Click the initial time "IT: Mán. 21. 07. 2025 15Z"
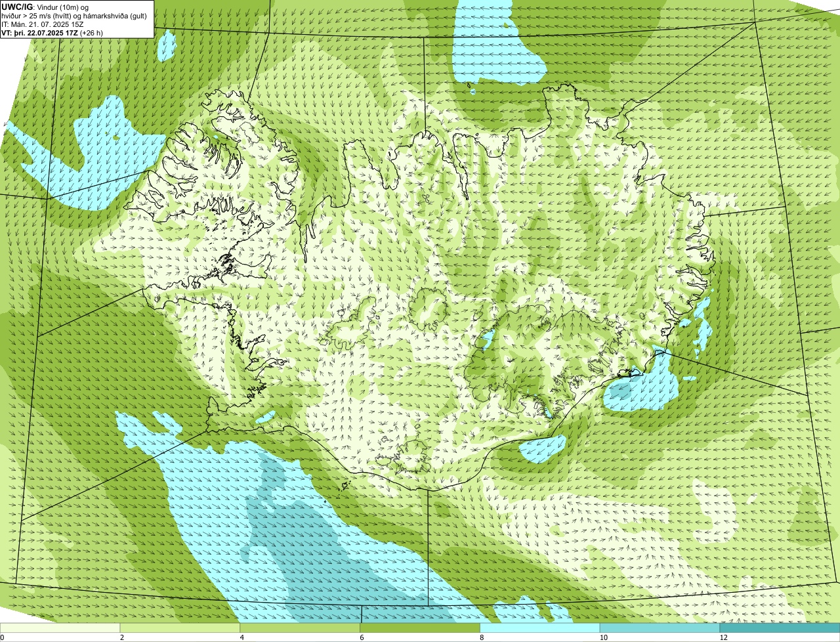Image resolution: width=840 pixels, height=642 pixels. point(42,24)
